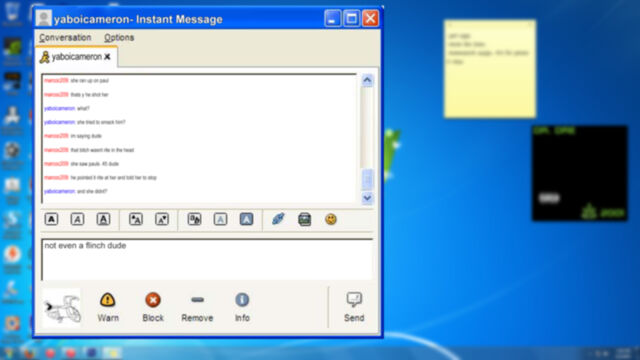Click the AIM running man tab icon

coord(44,57)
